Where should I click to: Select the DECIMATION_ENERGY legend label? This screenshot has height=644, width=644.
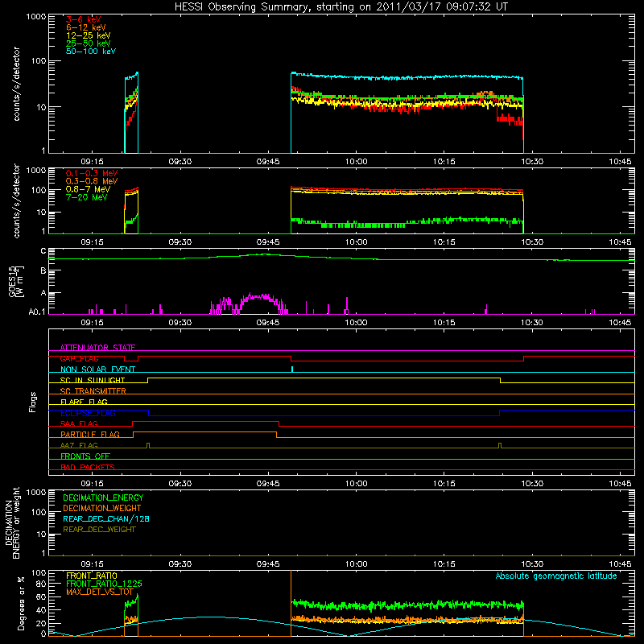[x=103, y=497]
